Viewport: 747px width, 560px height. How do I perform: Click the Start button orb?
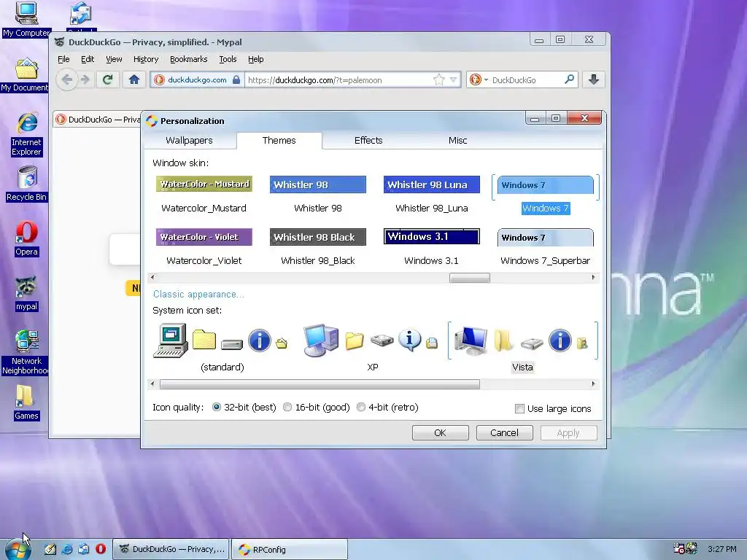pyautogui.click(x=19, y=550)
